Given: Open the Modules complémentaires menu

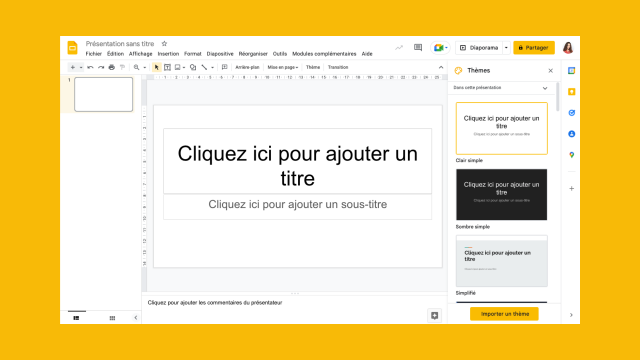Looking at the screenshot, I should point(324,54).
